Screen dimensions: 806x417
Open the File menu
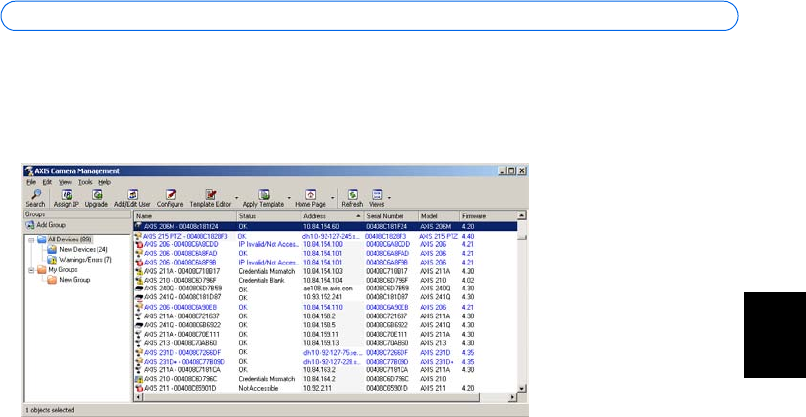pyautogui.click(x=30, y=183)
